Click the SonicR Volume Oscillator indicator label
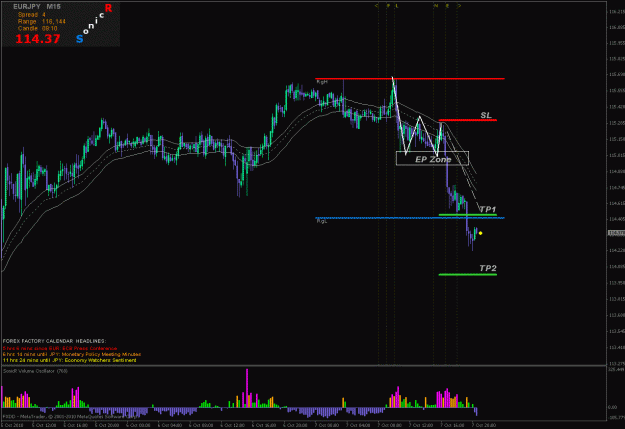The height and width of the screenshot is (429, 625). [35, 371]
